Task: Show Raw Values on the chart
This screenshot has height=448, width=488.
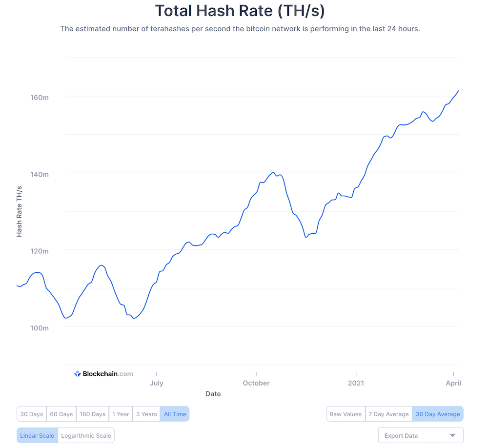Action: click(x=346, y=413)
